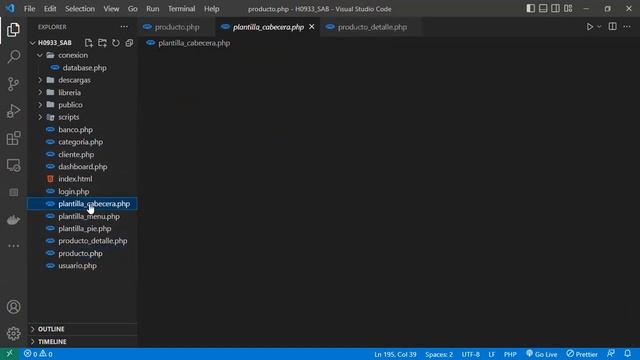Open the Accounts icon

click(13, 307)
